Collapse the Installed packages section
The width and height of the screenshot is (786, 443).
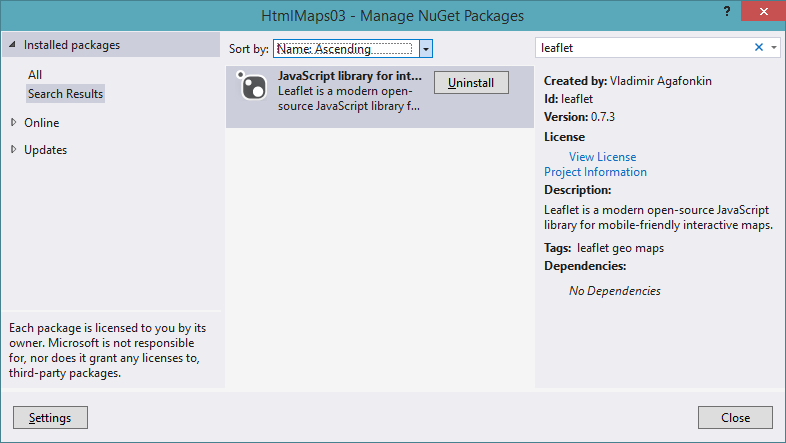pos(13,45)
